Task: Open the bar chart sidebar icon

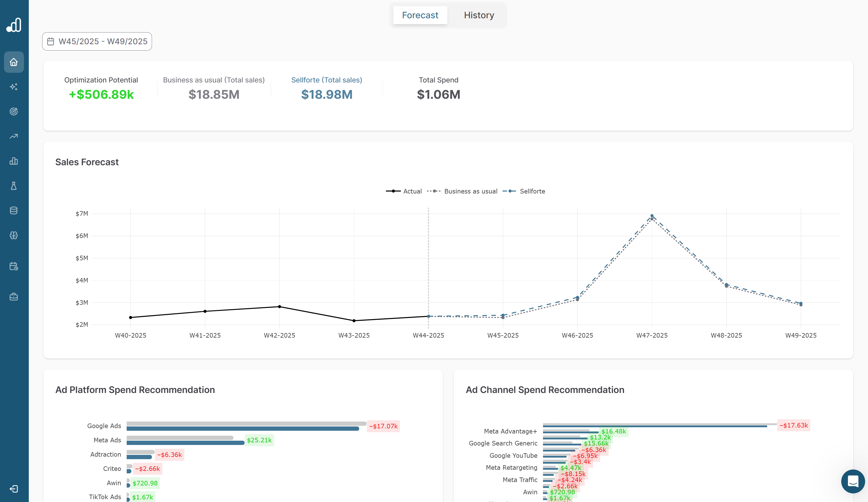Action: (x=14, y=161)
